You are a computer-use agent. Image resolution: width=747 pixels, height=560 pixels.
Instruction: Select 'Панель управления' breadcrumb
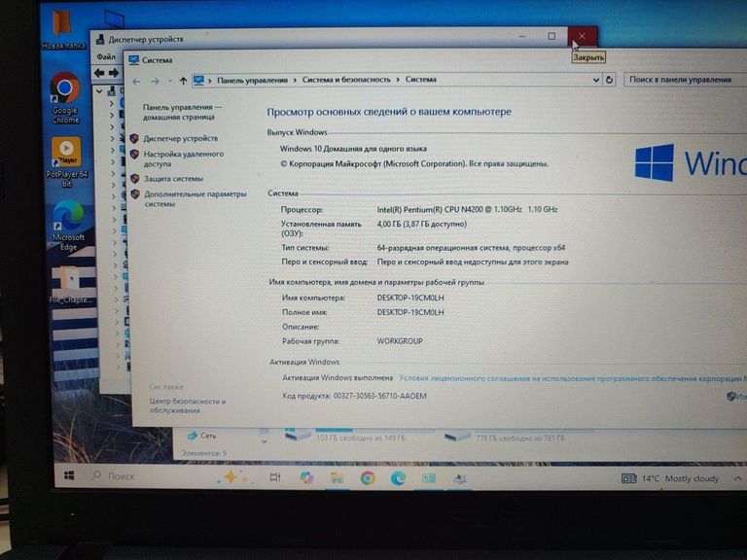tap(252, 80)
